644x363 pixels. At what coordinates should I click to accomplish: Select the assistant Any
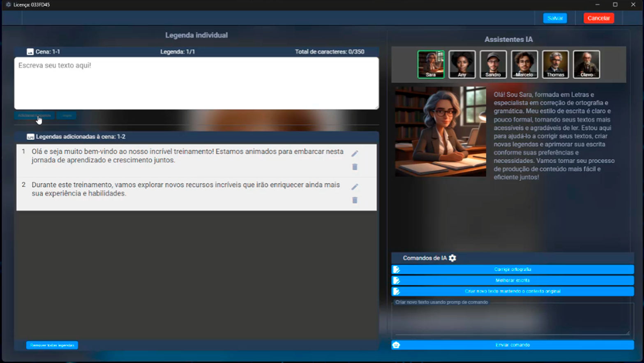[x=462, y=64]
